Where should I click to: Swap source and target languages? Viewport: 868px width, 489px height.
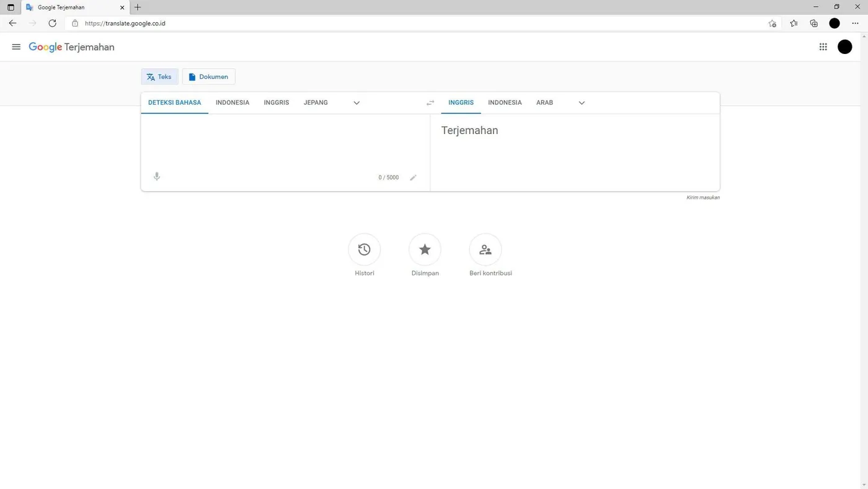[x=430, y=103]
